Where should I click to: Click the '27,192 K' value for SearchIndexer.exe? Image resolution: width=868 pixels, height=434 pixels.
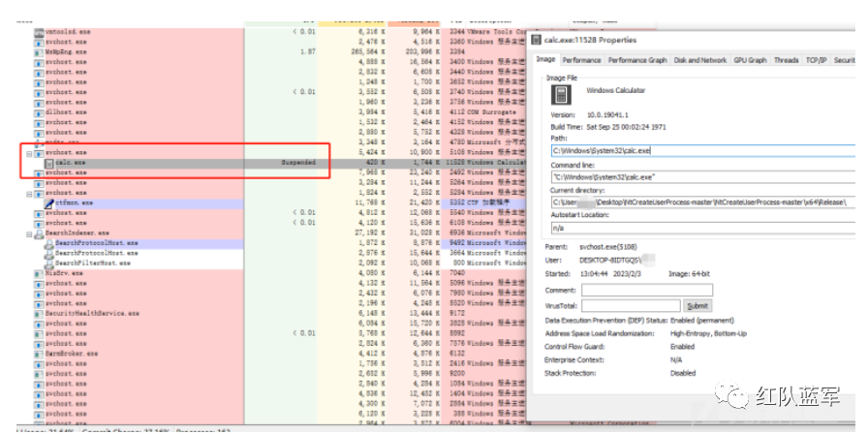370,233
